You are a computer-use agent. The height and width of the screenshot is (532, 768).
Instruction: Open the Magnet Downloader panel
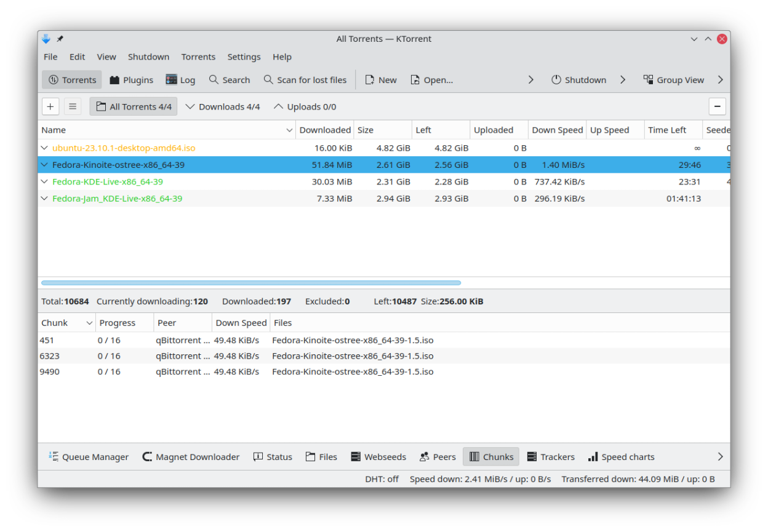[x=191, y=457]
